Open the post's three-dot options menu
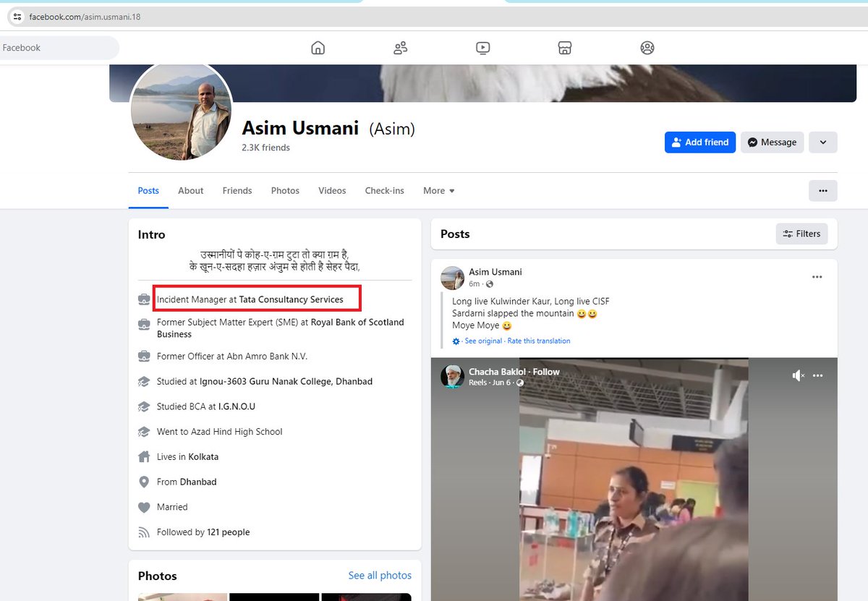The height and width of the screenshot is (601, 868). tap(817, 277)
